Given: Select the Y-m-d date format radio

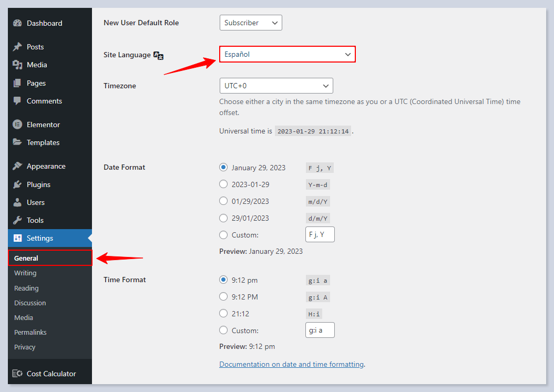Looking at the screenshot, I should [x=223, y=184].
